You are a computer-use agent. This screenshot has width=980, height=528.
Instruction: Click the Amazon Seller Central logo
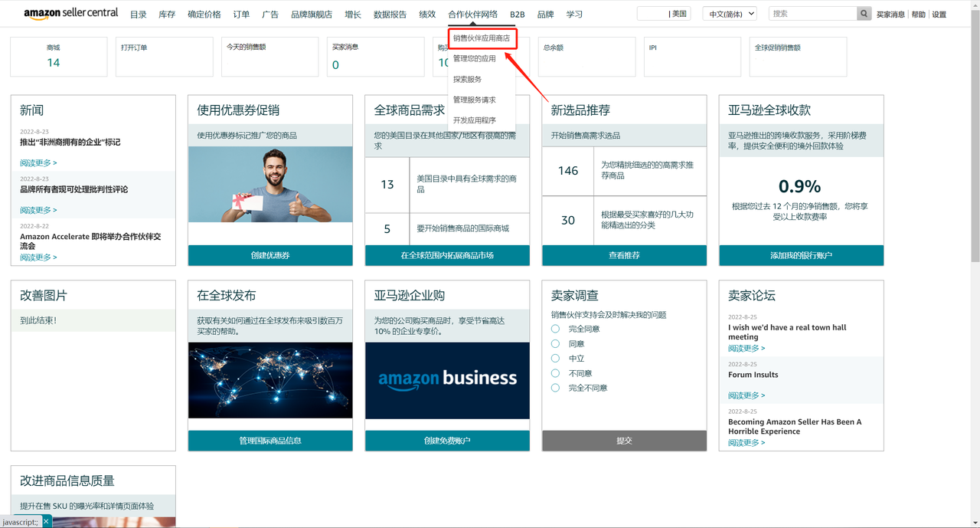coord(71,14)
